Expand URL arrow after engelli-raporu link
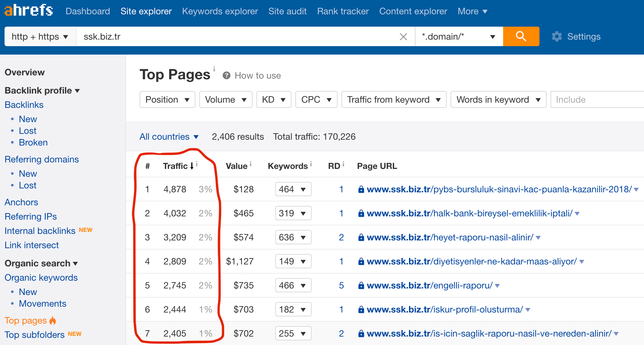 click(x=497, y=286)
